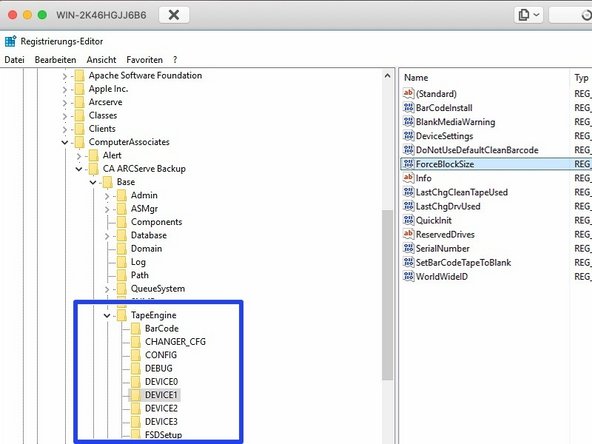
Task: Click the Registrierungs-Editor app icon
Action: [x=10, y=41]
